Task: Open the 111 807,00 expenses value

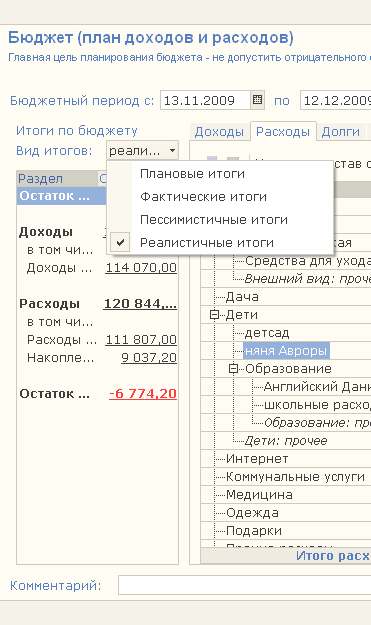Action: pos(141,340)
